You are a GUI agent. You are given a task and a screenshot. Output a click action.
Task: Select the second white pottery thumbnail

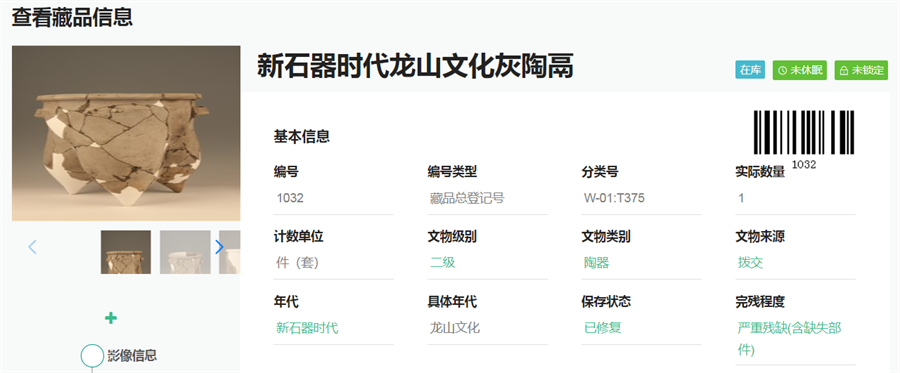click(x=185, y=252)
